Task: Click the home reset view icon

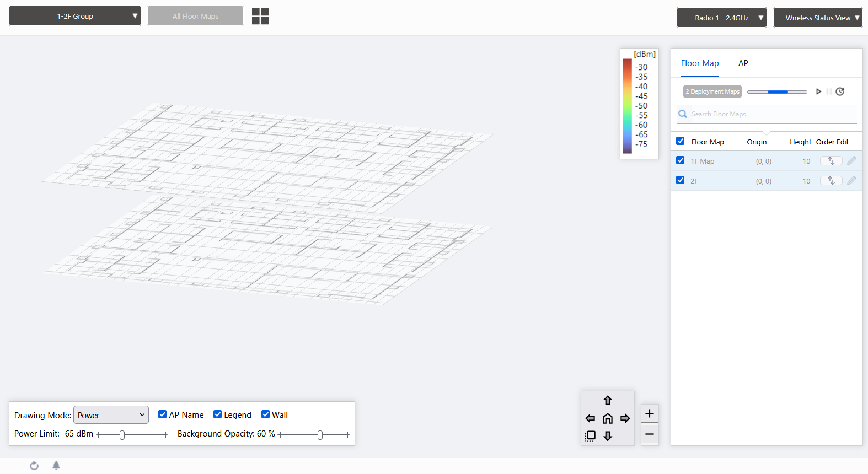Action: coord(608,418)
